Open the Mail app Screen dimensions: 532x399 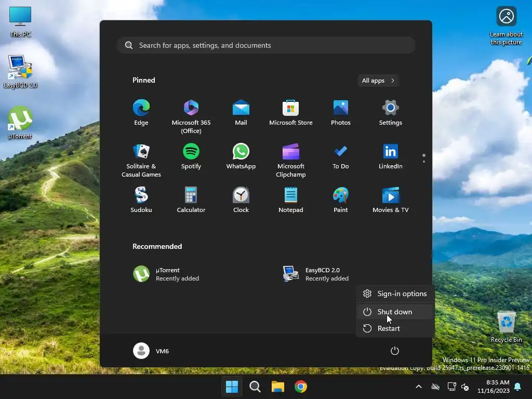241,113
